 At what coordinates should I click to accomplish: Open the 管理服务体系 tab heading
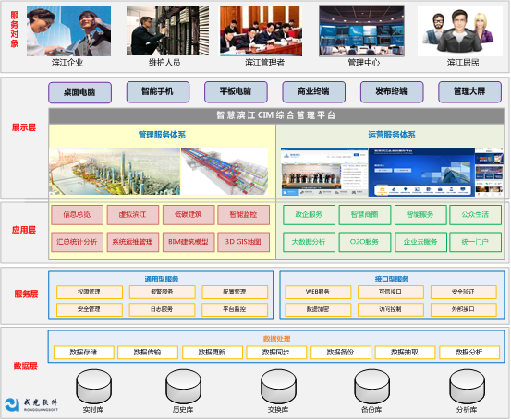(x=162, y=135)
